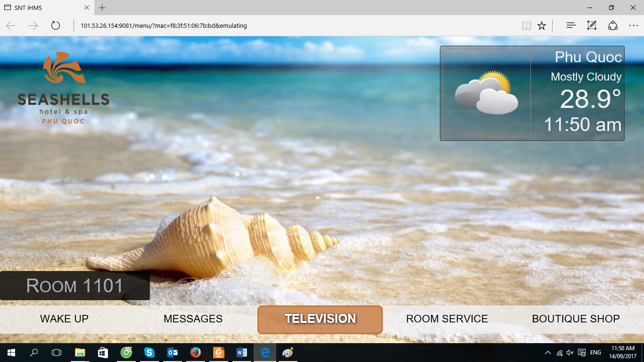
Task: Add this page to favorites
Action: 541,25
